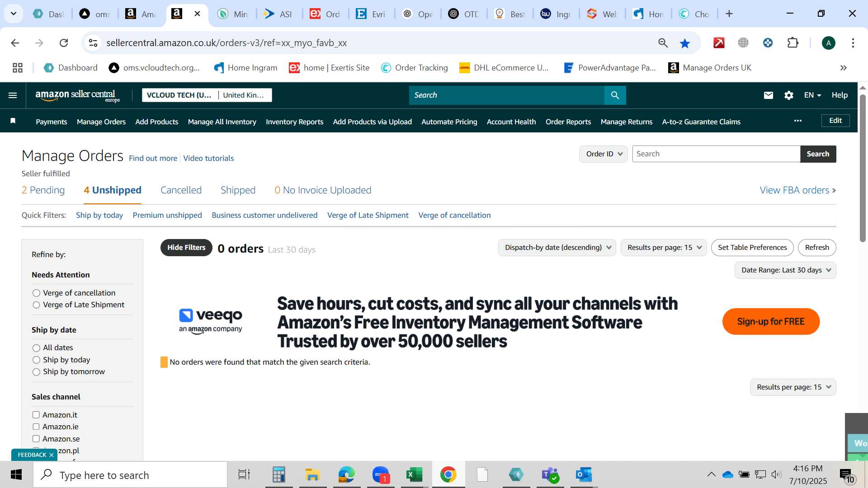
Task: Switch to the Cancelled orders tab
Action: tap(181, 190)
